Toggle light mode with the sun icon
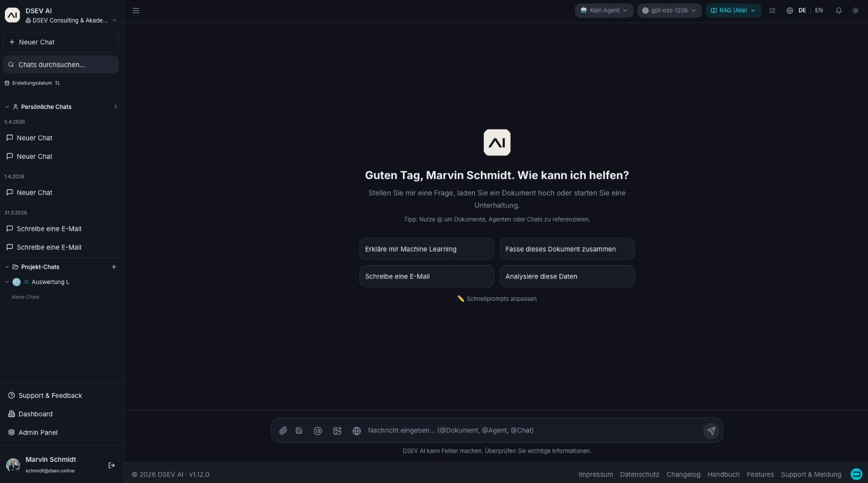 [856, 10]
